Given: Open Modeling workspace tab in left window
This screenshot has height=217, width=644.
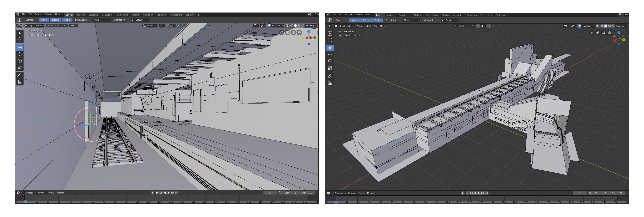Looking at the screenshot, I should pyautogui.click(x=81, y=15).
